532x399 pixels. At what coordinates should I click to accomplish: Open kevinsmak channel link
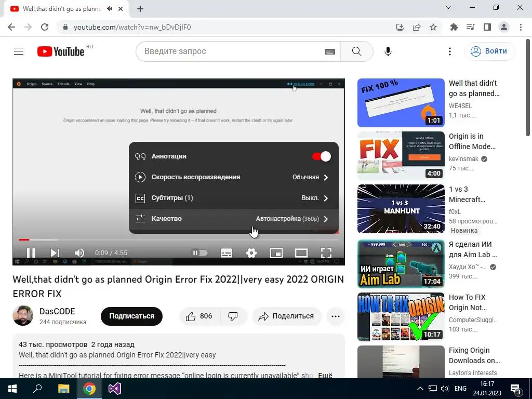click(x=463, y=159)
